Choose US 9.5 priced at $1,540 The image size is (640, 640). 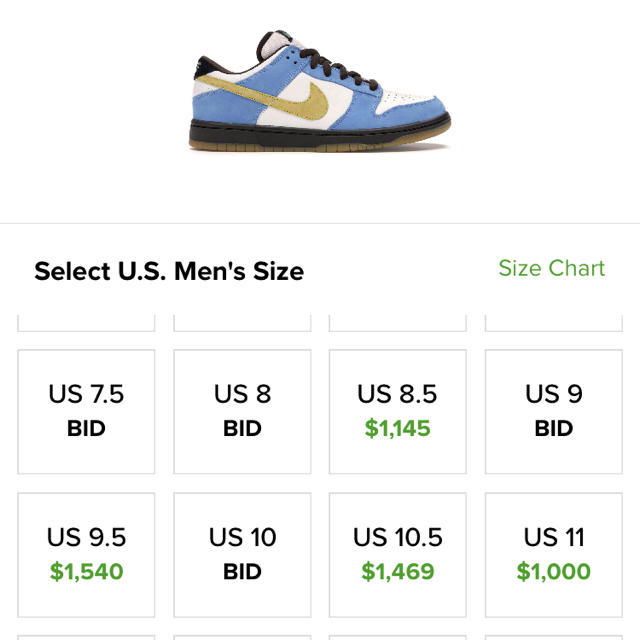[86, 555]
